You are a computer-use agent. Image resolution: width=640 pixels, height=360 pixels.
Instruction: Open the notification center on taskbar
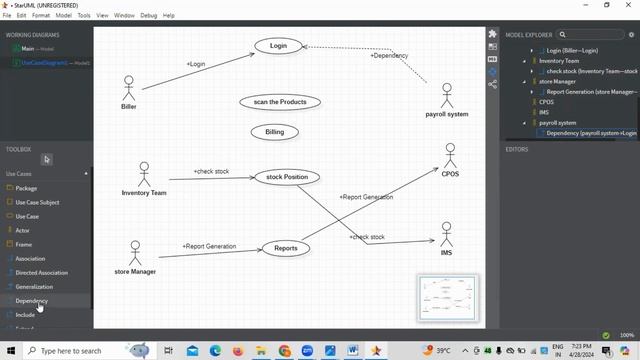606,351
